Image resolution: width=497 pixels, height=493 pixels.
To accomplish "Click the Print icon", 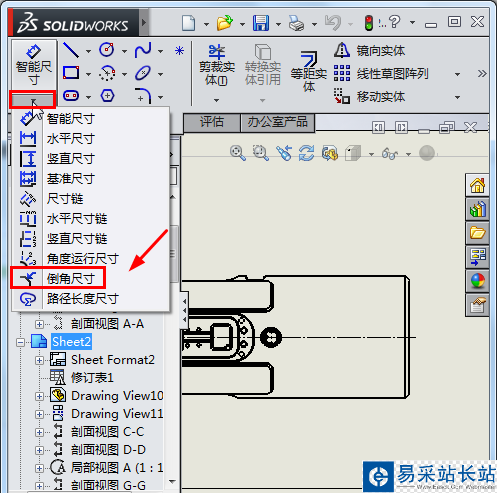I will point(296,23).
